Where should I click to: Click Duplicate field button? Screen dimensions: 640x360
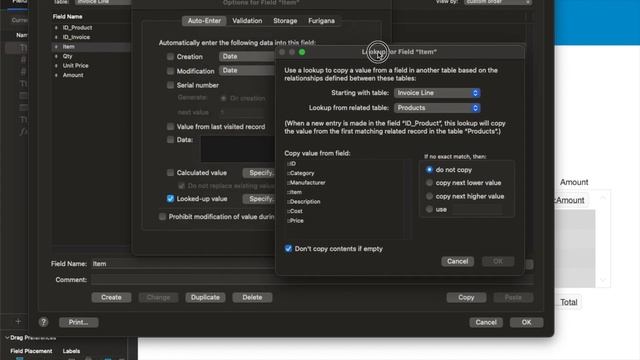point(205,298)
